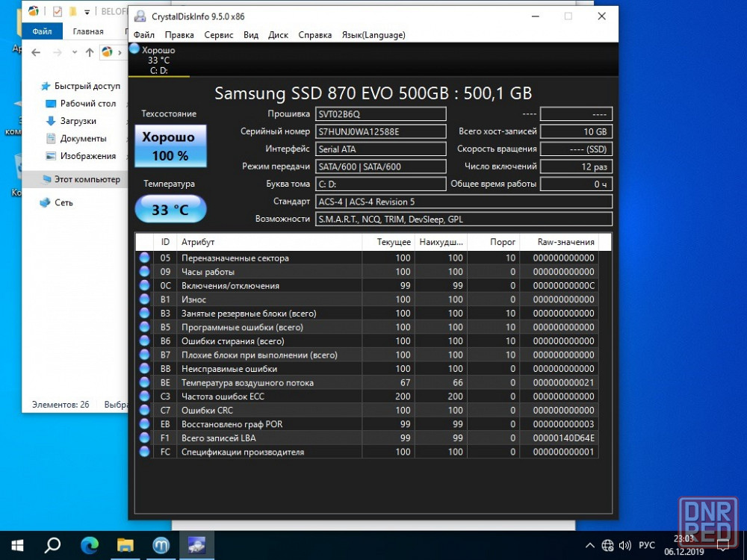Open the Язык(Language) menu

point(373,35)
